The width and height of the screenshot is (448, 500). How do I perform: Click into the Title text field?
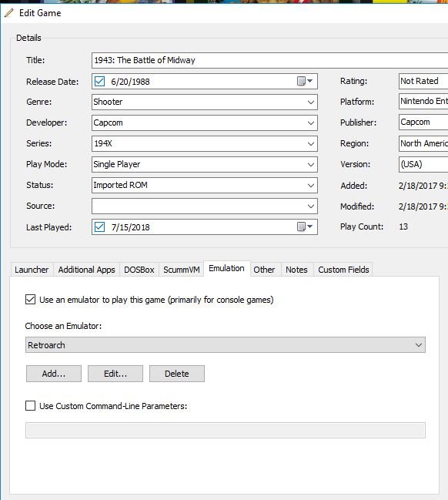[270, 60]
